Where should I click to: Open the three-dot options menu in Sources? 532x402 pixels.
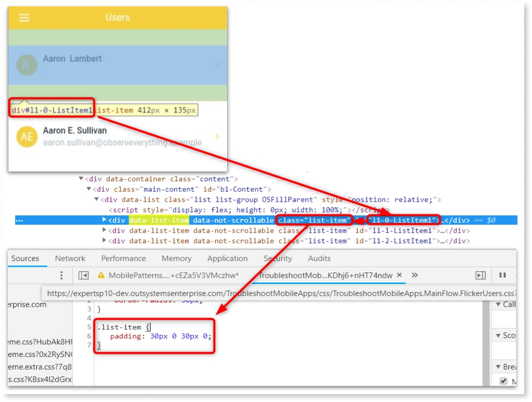pyautogui.click(x=61, y=275)
